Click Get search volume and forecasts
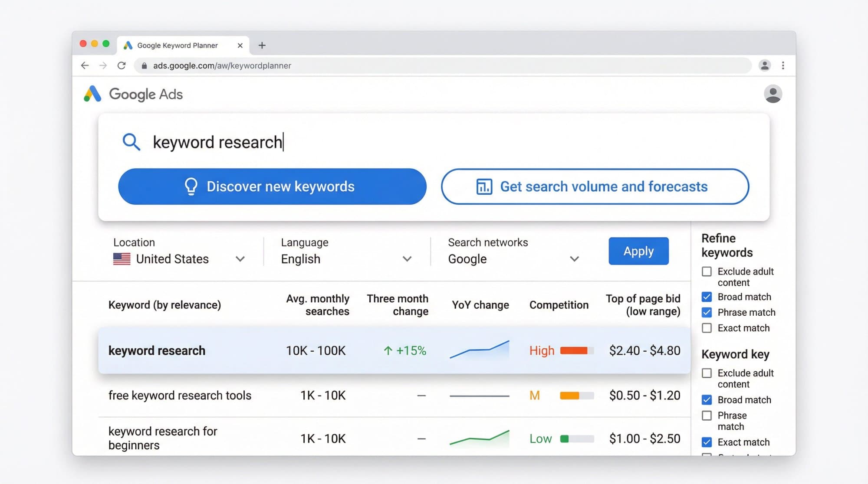Screen dimensions: 868x484 (595, 186)
